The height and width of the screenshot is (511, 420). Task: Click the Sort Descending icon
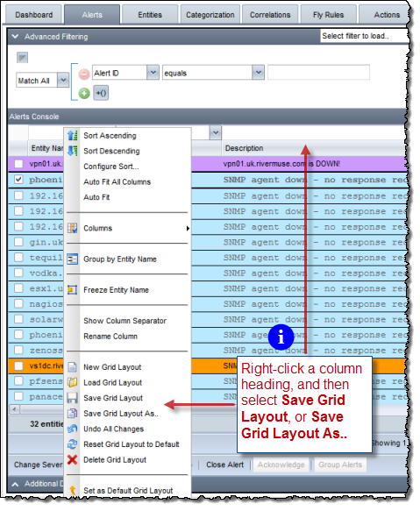pyautogui.click(x=73, y=151)
